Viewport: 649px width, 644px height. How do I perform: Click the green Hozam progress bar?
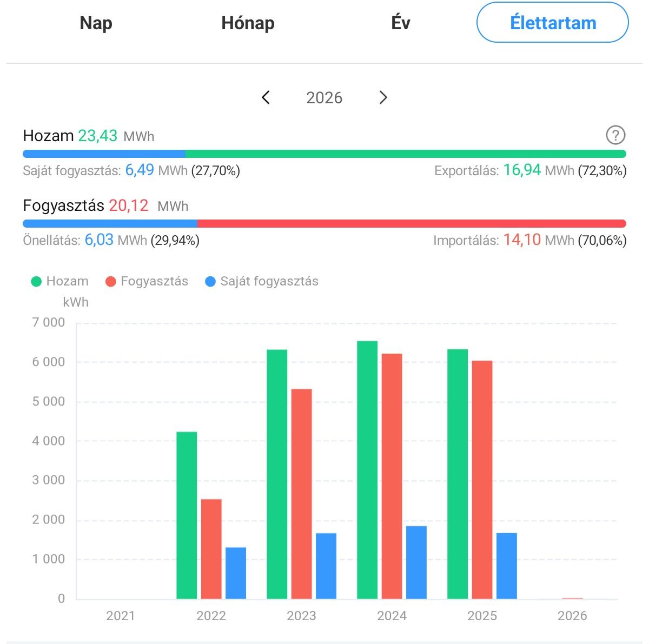pyautogui.click(x=406, y=154)
